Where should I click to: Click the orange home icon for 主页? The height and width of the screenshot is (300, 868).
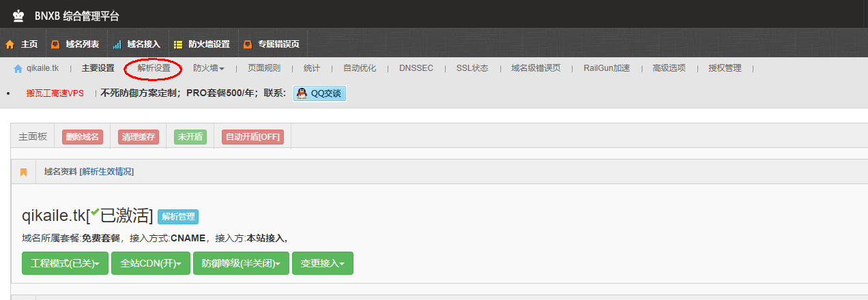(10, 44)
